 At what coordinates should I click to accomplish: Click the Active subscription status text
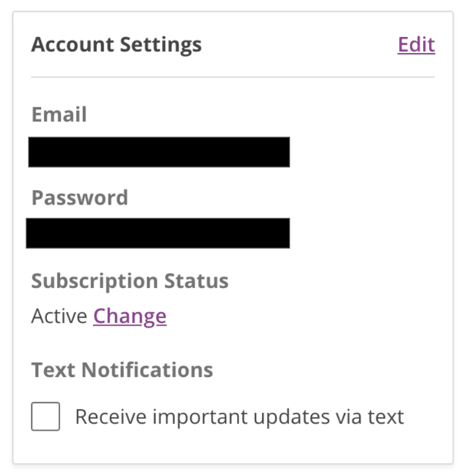click(59, 316)
